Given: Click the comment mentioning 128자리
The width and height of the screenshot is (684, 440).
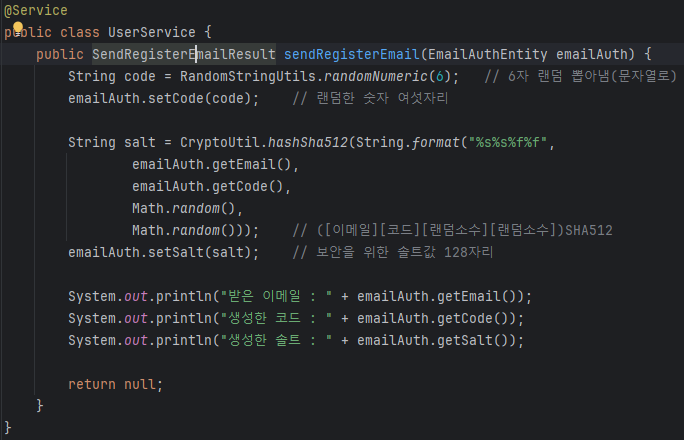Looking at the screenshot, I should click(x=393, y=253).
